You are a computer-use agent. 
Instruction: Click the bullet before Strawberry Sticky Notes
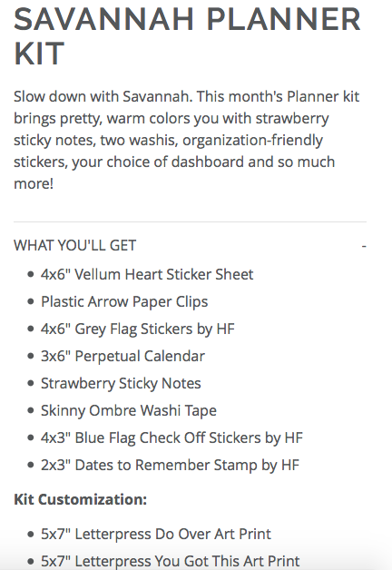point(31,383)
